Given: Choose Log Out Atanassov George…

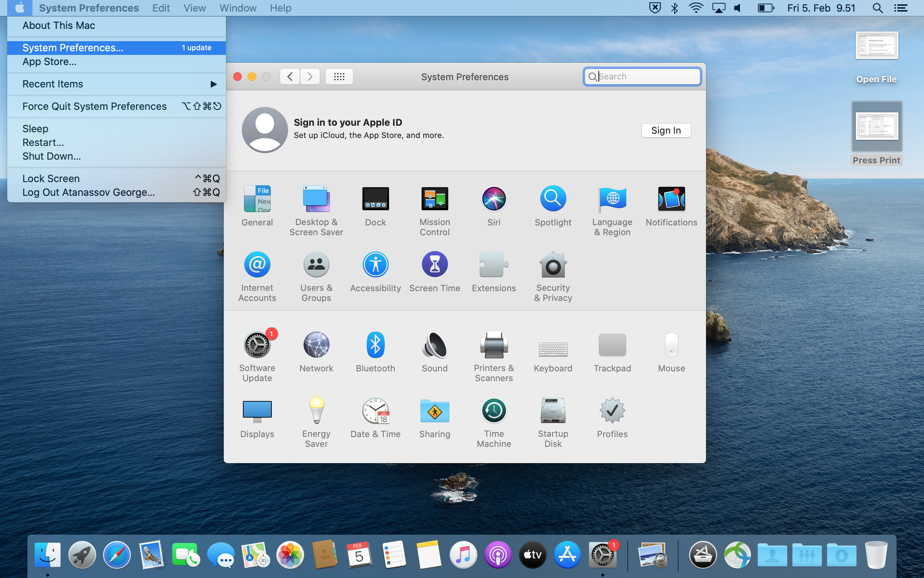Looking at the screenshot, I should (117, 192).
